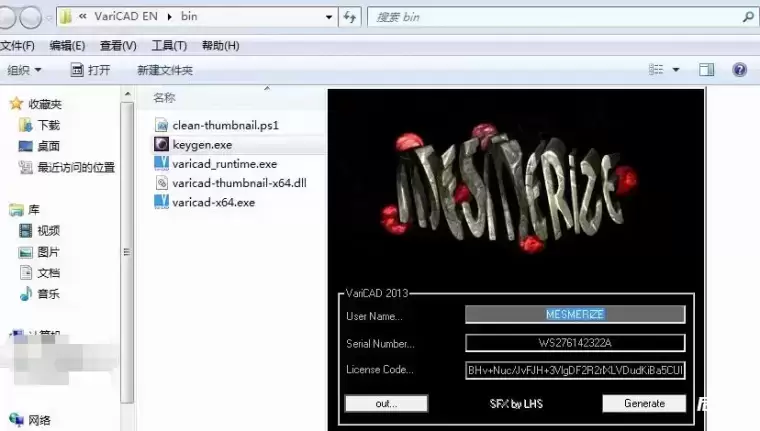
Task: Click the Generate button in keygen
Action: coord(644,403)
